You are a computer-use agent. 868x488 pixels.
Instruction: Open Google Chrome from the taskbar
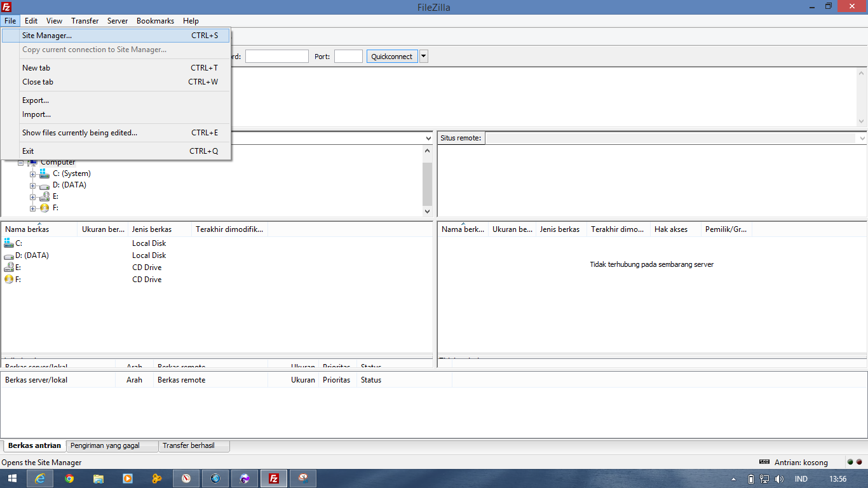[69, 478]
